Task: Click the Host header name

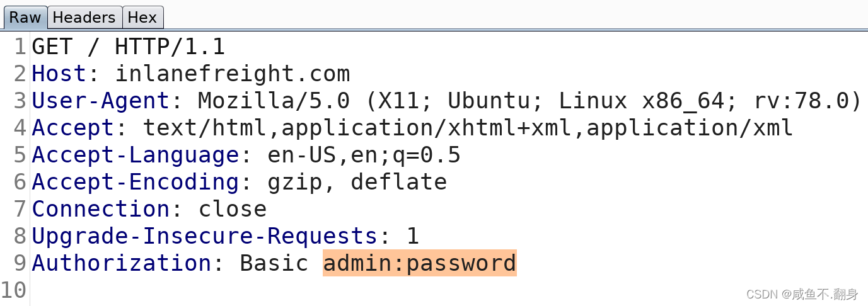Action: [x=59, y=74]
